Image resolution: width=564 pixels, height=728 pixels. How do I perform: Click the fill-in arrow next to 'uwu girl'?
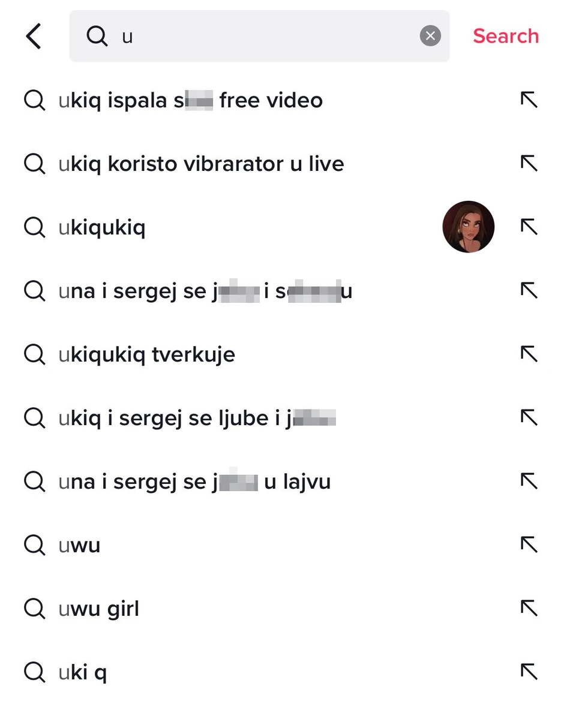pos(529,608)
